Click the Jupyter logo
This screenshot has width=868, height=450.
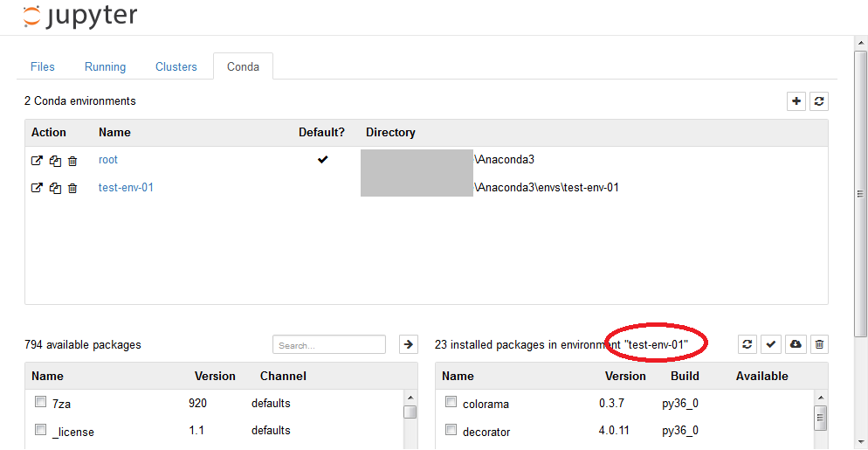pyautogui.click(x=79, y=17)
